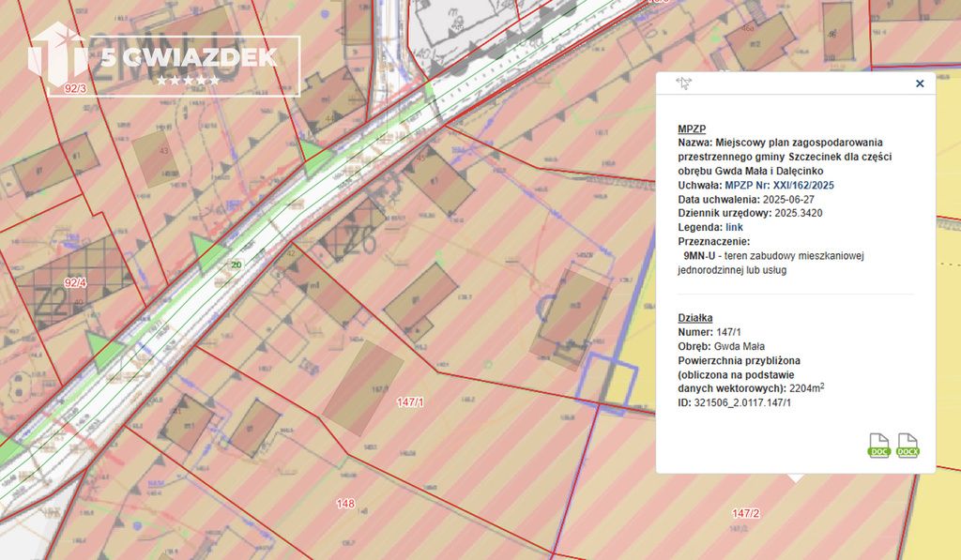Open the MPZP Nr: XXI/162/2025 resolution link
Viewport: 961px width, 560px height.
coord(779,185)
